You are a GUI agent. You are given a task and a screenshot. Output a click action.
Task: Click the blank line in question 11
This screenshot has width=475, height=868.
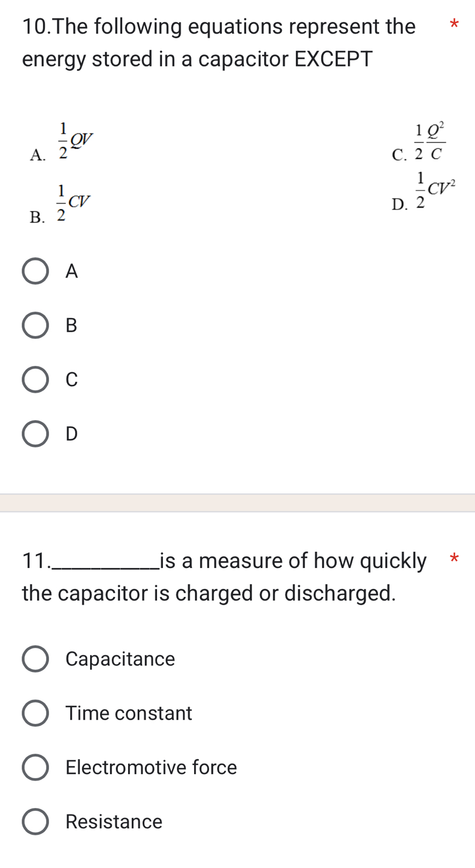[x=105, y=564]
